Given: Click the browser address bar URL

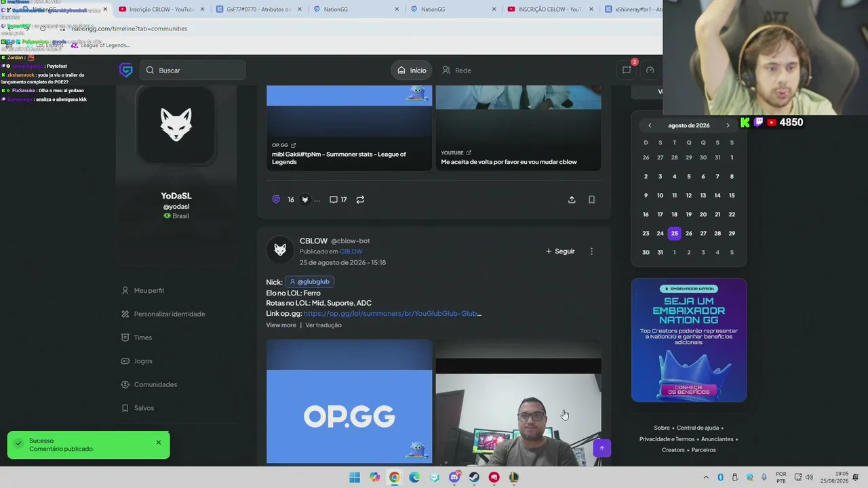Looking at the screenshot, I should 129,28.
